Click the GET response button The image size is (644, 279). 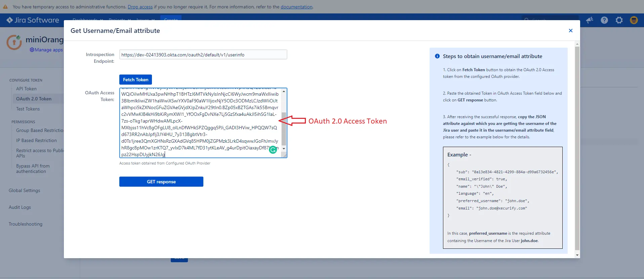pyautogui.click(x=161, y=182)
